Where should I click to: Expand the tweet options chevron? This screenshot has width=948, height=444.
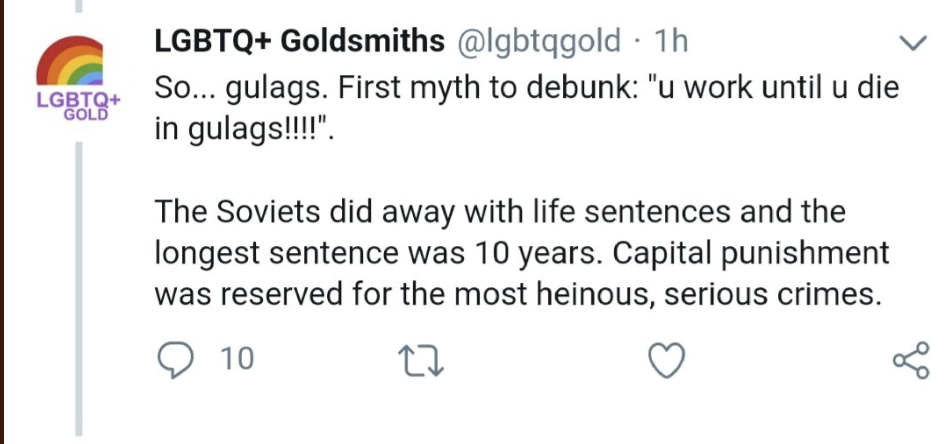912,43
